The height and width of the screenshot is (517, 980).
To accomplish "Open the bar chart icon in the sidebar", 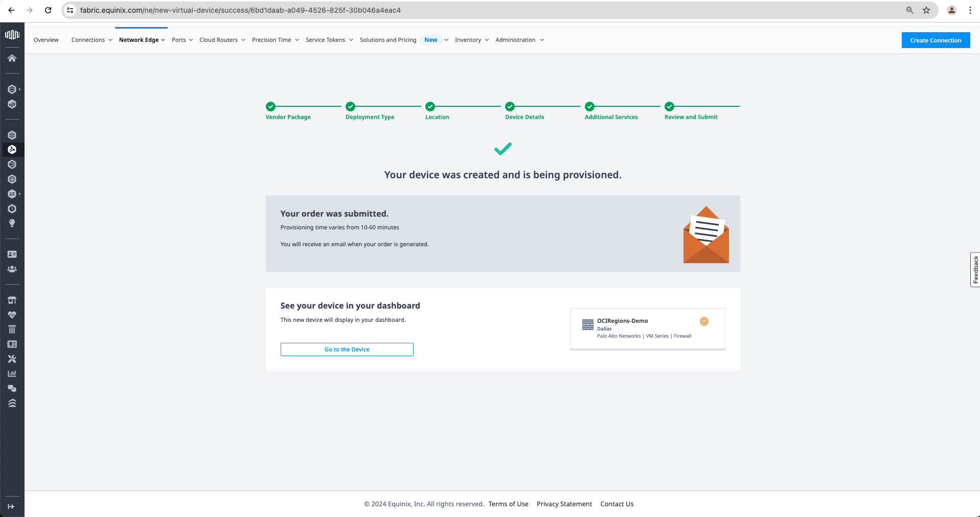I will click(x=12, y=374).
